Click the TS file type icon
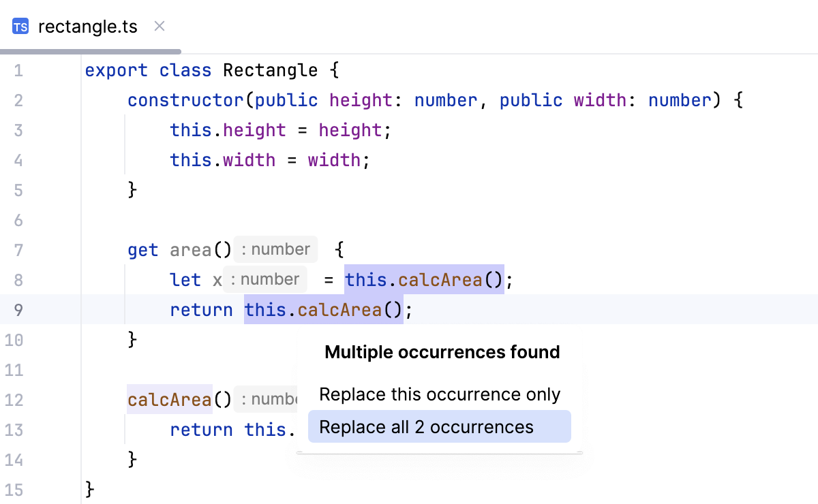 coord(20,26)
